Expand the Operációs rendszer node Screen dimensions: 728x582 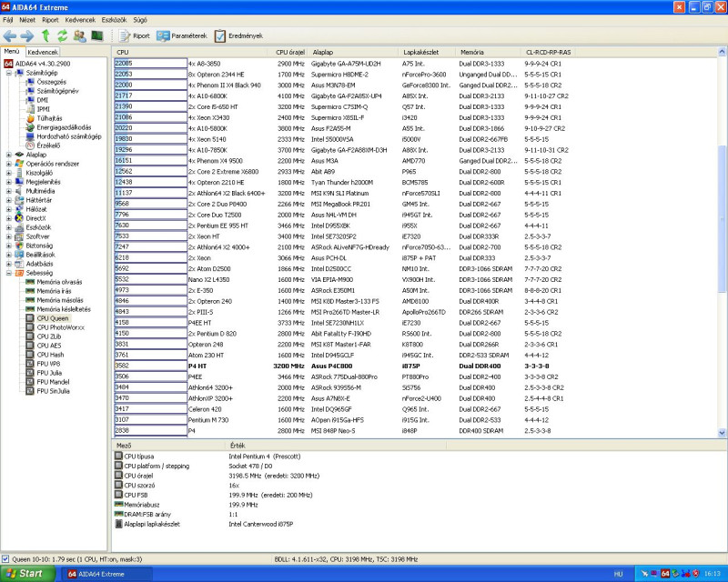[9, 164]
